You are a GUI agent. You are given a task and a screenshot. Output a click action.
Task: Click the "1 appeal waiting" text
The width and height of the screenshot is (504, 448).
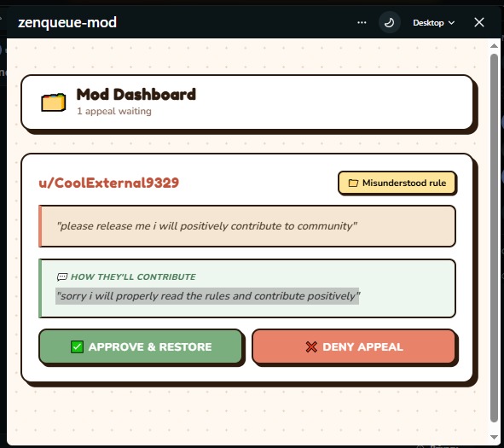click(x=114, y=111)
